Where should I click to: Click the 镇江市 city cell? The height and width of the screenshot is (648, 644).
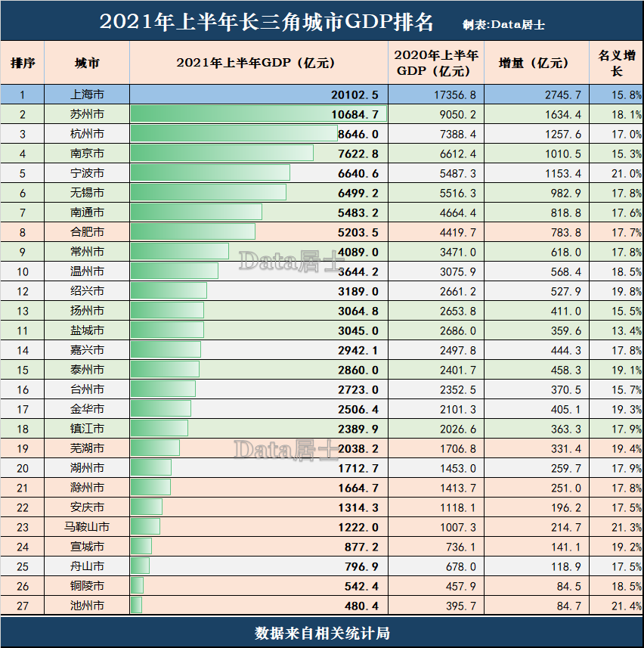pos(87,429)
